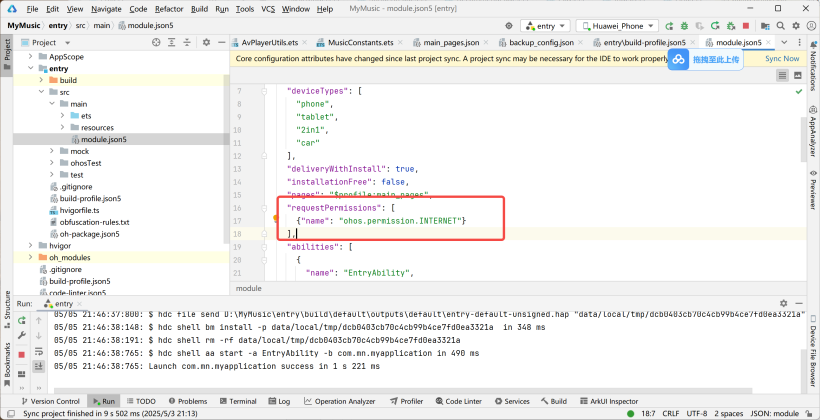The width and height of the screenshot is (820, 420).
Task: Click Select Opened File icon in Project panel
Action: [x=156, y=42]
